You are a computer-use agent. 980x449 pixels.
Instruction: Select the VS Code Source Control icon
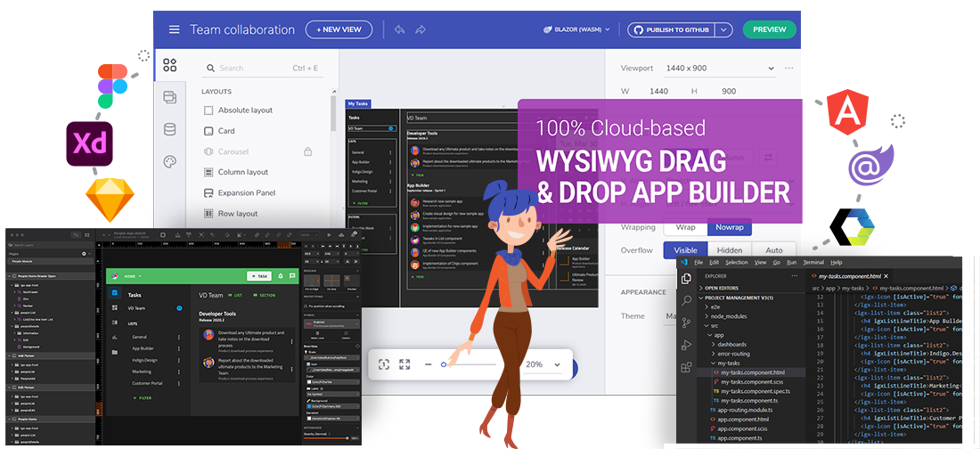click(x=686, y=322)
